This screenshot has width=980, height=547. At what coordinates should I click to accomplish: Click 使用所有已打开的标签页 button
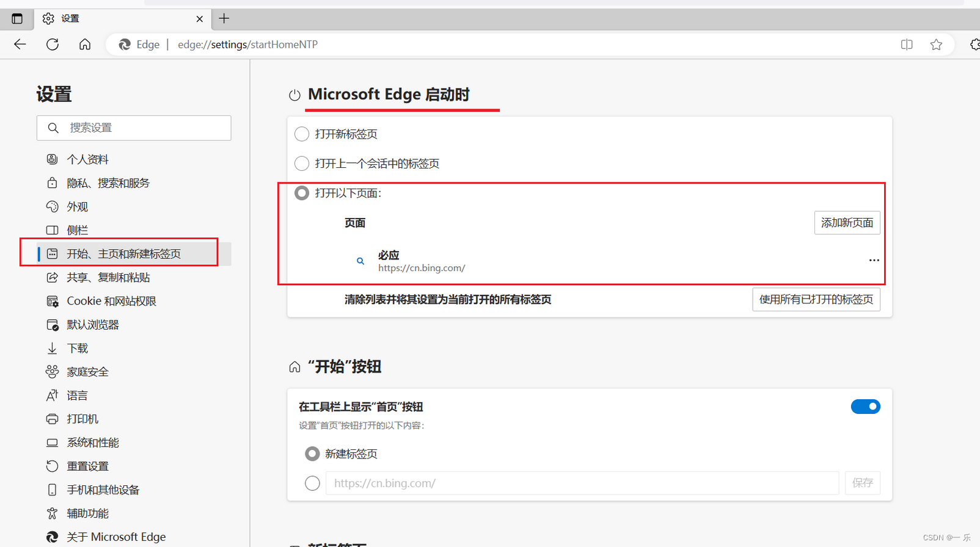click(816, 300)
